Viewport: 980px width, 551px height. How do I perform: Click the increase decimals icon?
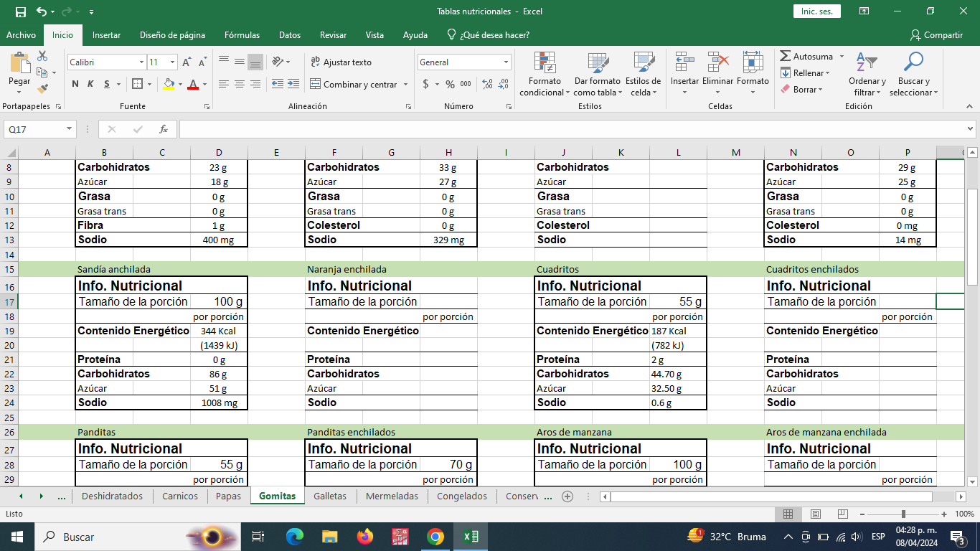pyautogui.click(x=488, y=84)
